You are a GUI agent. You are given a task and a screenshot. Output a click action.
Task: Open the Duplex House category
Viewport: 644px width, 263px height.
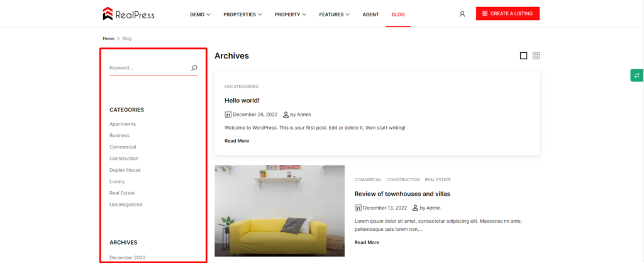(x=125, y=170)
